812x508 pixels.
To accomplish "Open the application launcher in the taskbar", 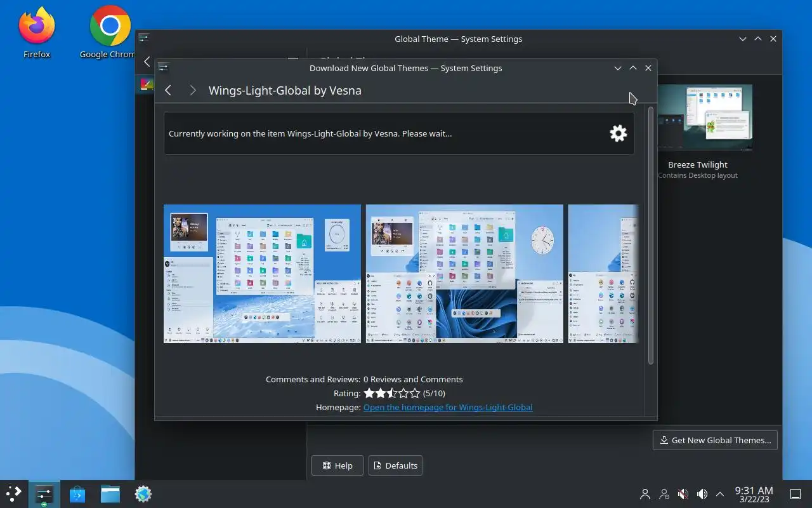I will pyautogui.click(x=13, y=493).
